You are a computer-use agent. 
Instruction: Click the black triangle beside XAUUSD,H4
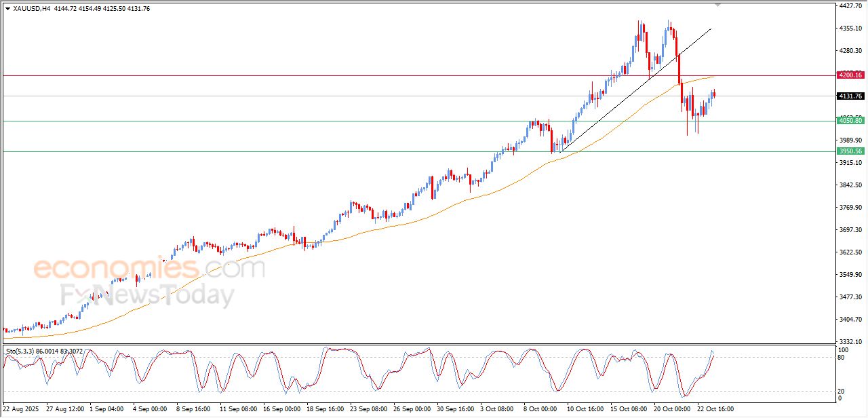pyautogui.click(x=7, y=9)
